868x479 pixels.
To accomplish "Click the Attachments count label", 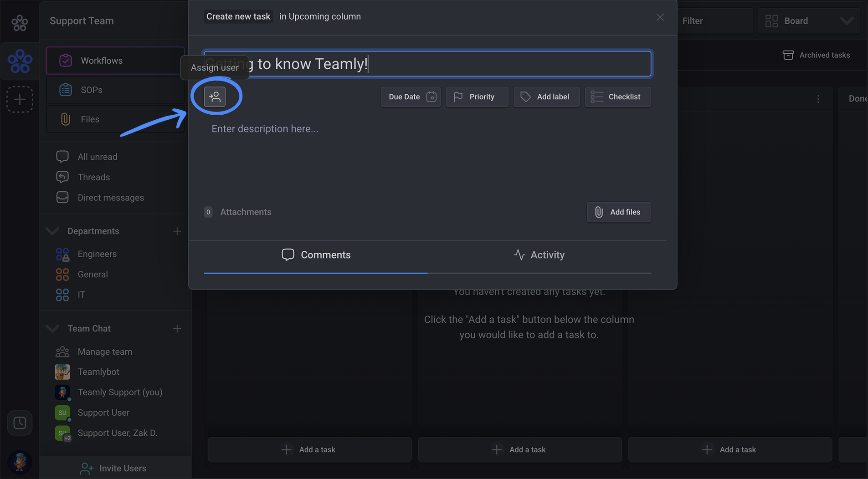I will coord(208,212).
